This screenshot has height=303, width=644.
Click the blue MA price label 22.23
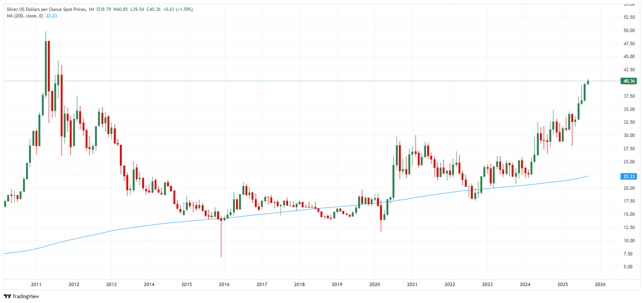pos(628,176)
